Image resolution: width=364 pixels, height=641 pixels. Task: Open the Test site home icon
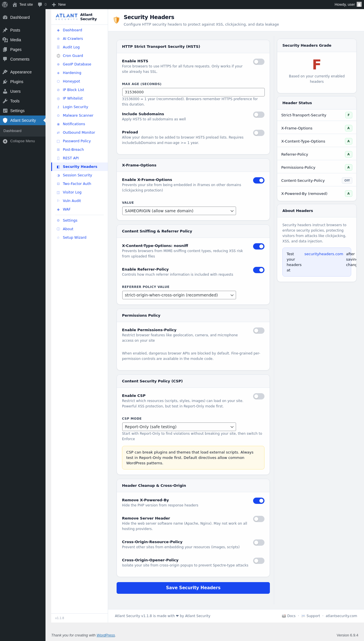click(x=15, y=5)
